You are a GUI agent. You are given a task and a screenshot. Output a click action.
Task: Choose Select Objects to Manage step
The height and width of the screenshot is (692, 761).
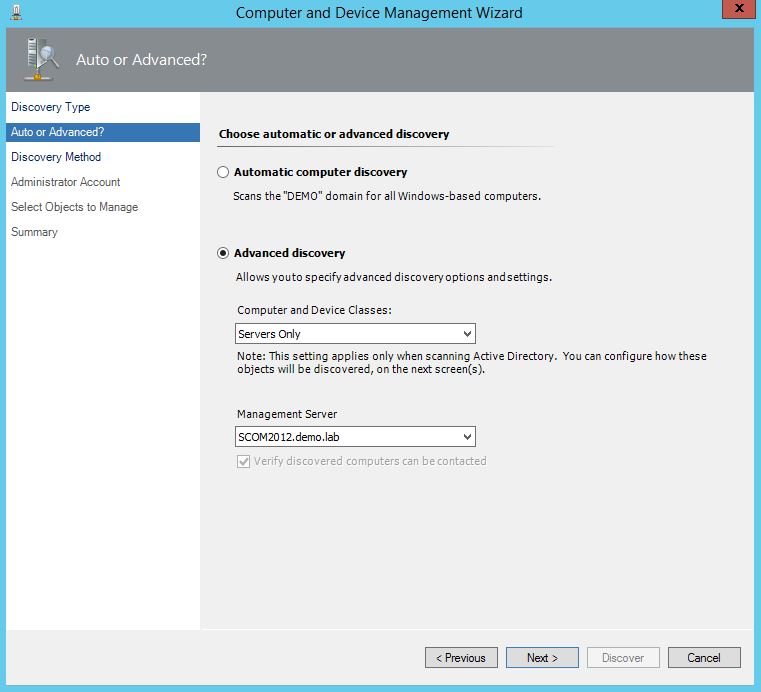pyautogui.click(x=74, y=207)
